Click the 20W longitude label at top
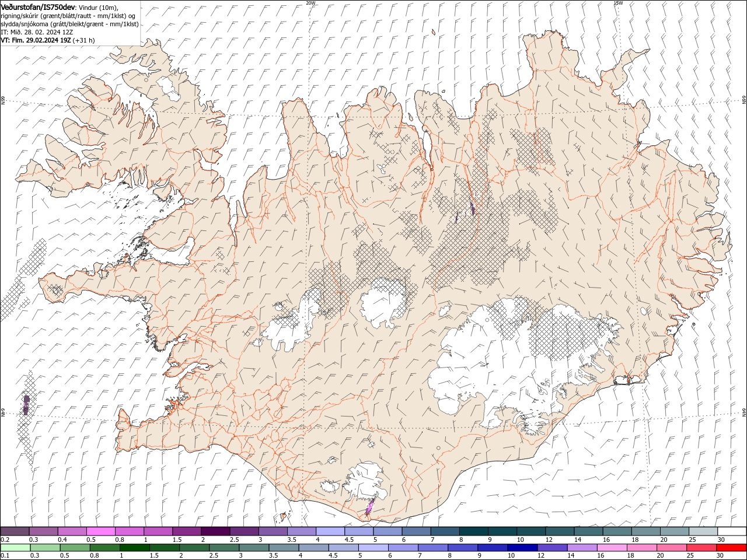Screen dimensions: 747x560 pyautogui.click(x=310, y=3)
